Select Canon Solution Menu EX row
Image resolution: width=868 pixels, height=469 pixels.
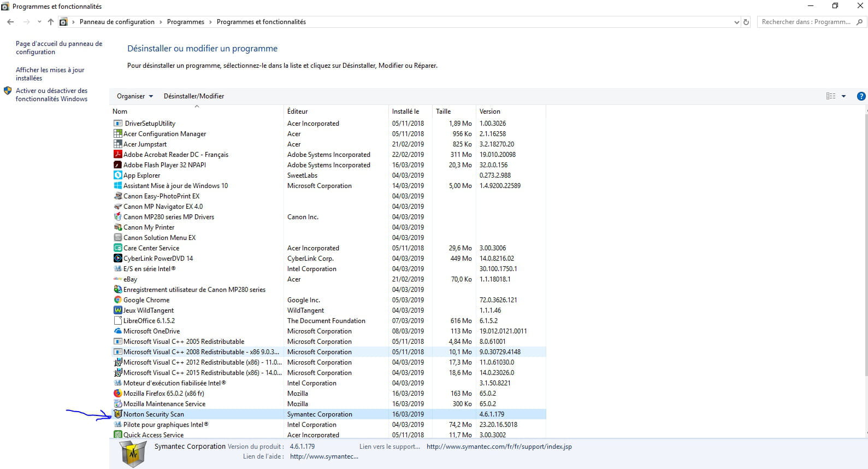[329, 238]
